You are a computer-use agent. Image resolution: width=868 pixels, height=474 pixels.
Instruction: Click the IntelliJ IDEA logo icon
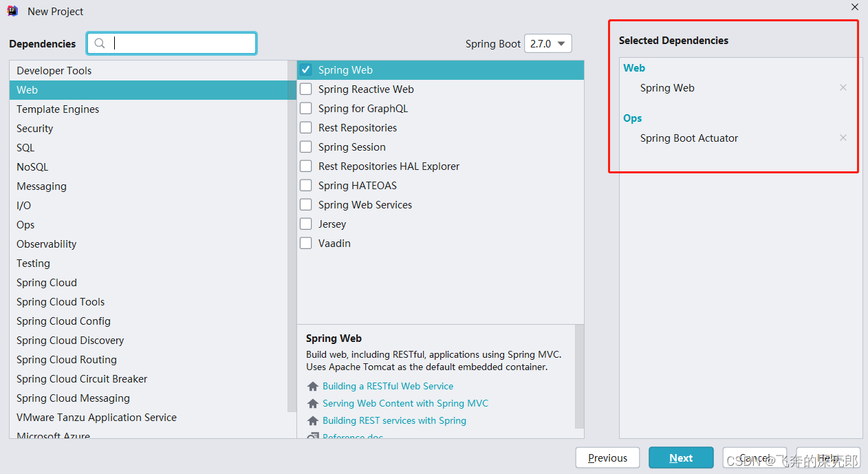pyautogui.click(x=12, y=11)
